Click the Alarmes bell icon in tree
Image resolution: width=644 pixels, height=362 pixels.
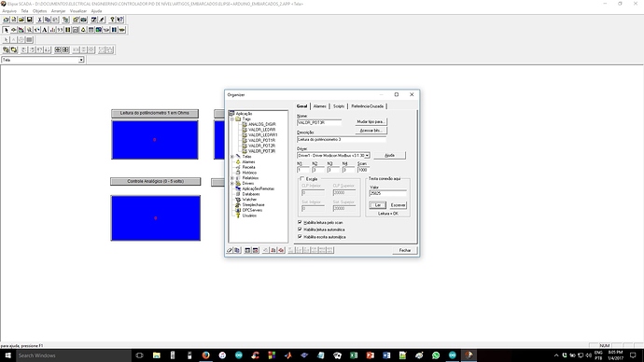tap(238, 162)
